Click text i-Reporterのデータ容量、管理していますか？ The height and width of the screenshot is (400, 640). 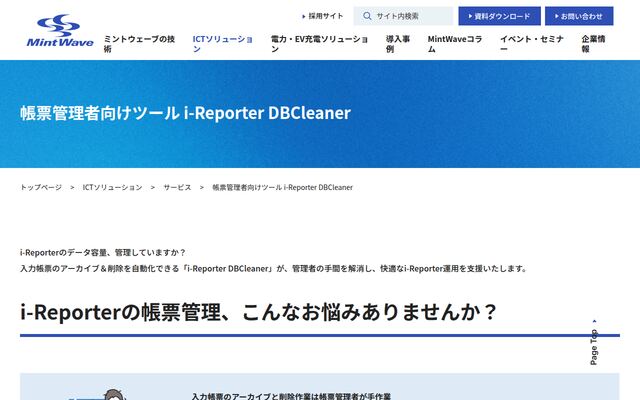coord(102,253)
